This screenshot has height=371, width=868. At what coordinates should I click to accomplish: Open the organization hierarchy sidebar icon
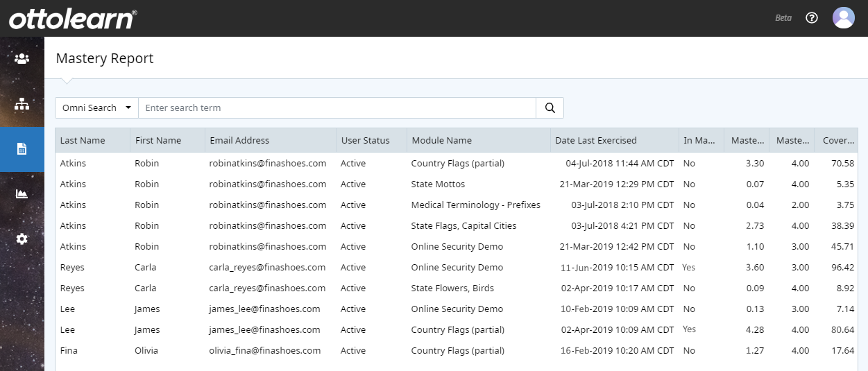pos(22,104)
